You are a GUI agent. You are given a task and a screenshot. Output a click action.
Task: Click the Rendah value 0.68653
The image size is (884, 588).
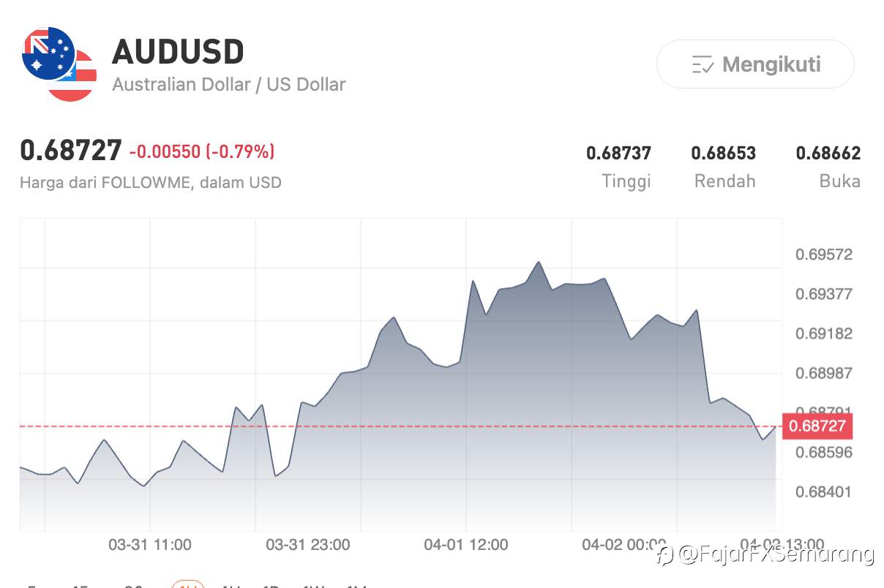723,154
